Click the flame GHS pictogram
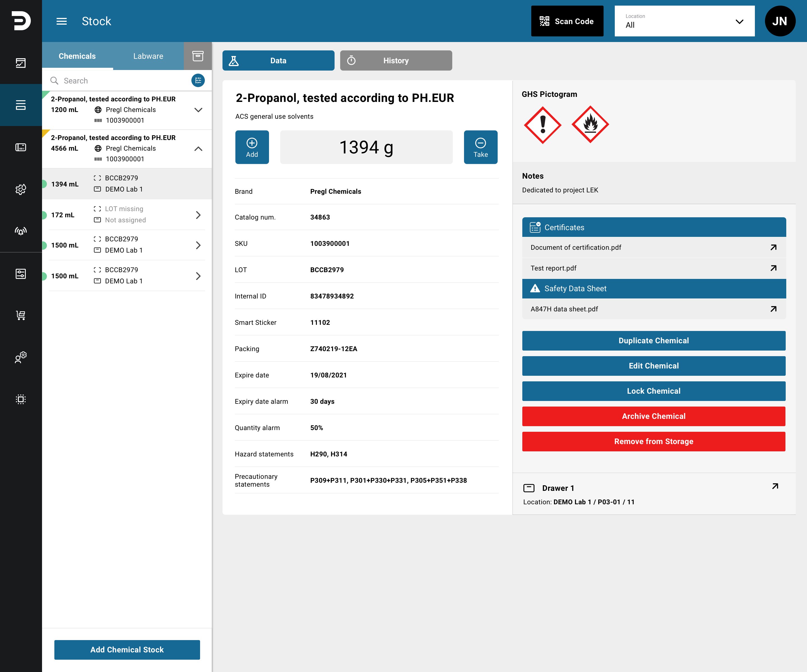 tap(590, 124)
